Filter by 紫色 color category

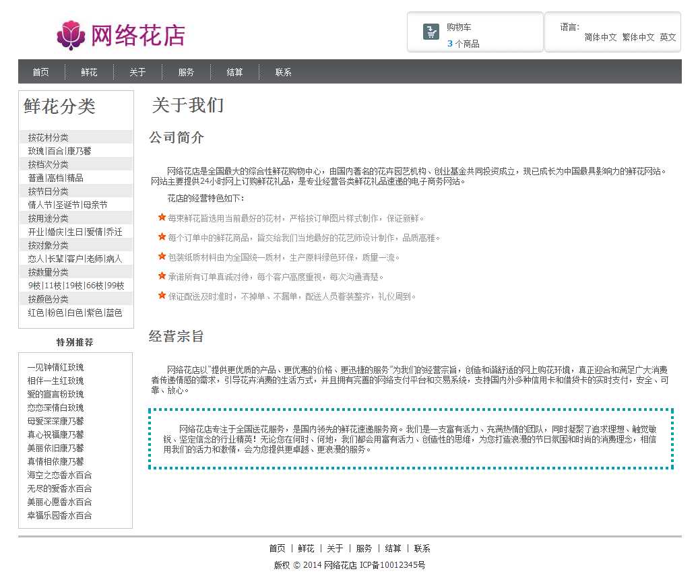(94, 313)
